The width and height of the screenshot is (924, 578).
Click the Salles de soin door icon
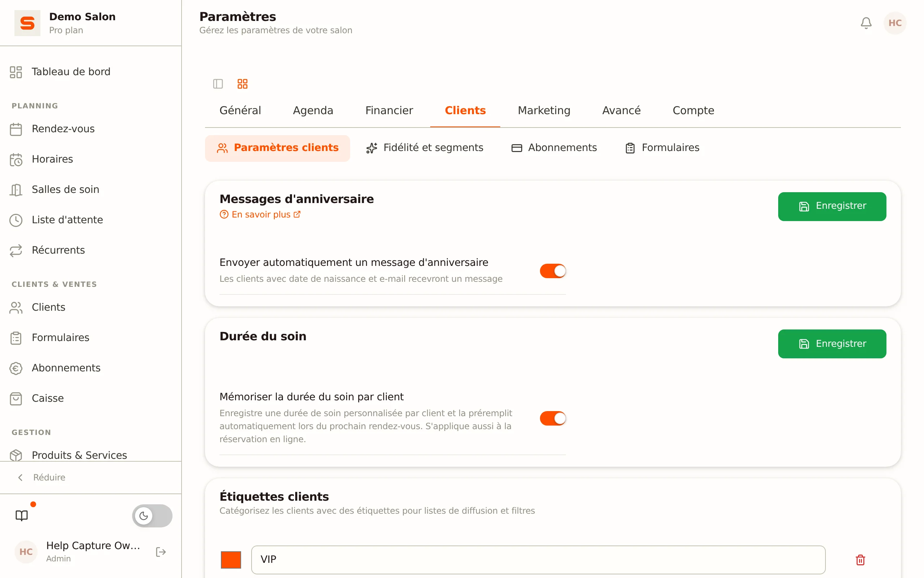(16, 190)
